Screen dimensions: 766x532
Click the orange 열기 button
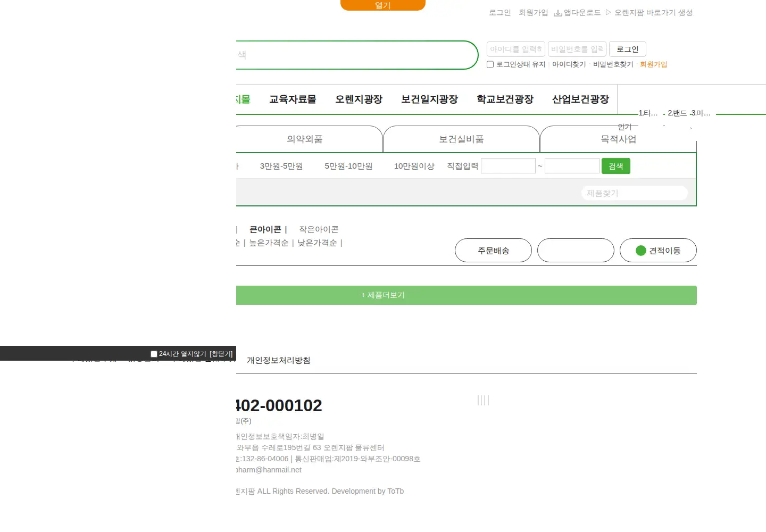pyautogui.click(x=383, y=5)
